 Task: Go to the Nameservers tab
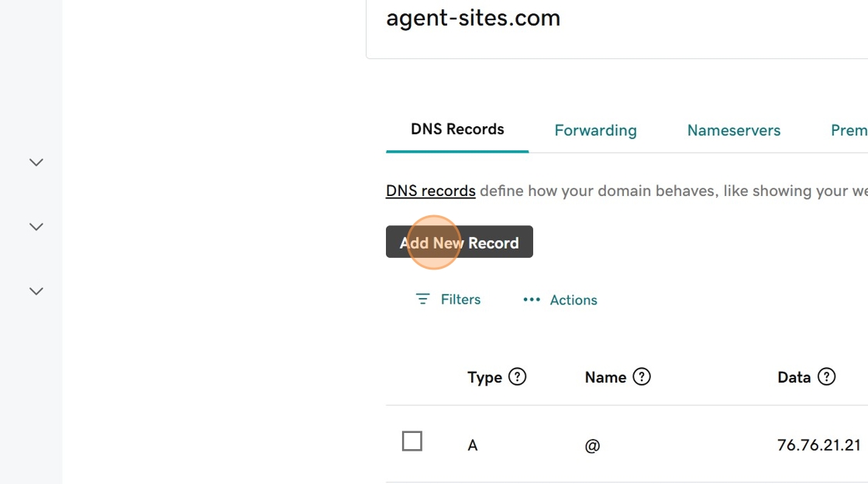pyautogui.click(x=733, y=131)
